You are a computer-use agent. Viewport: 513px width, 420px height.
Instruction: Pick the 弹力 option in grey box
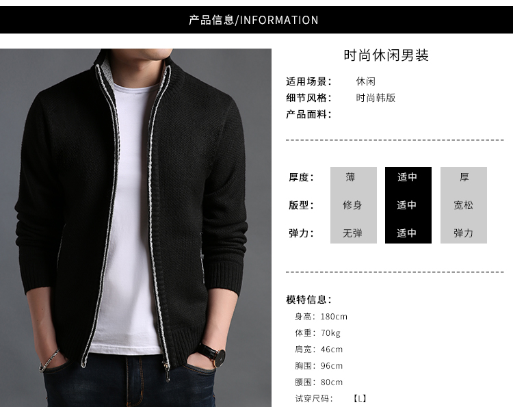pyautogui.click(x=463, y=233)
